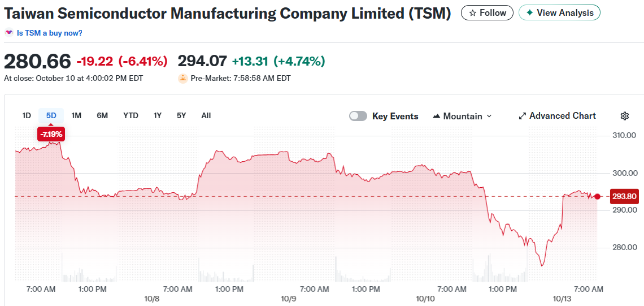The width and height of the screenshot is (644, 306).
Task: Click the red 293.80 current price marker
Action: pyautogui.click(x=625, y=196)
